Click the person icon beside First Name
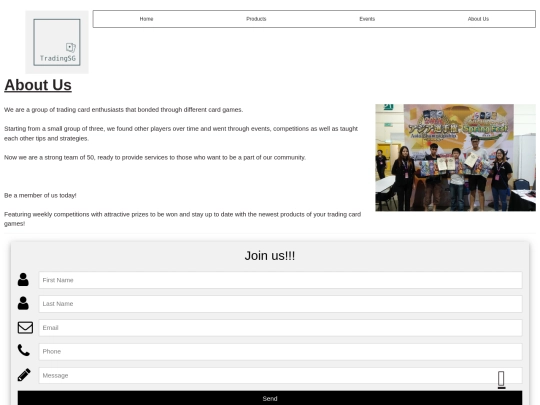 click(23, 280)
